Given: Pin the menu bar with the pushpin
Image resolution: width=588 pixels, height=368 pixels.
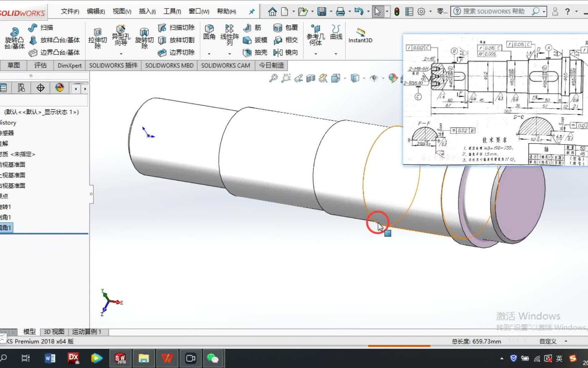Looking at the screenshot, I should click(252, 12).
